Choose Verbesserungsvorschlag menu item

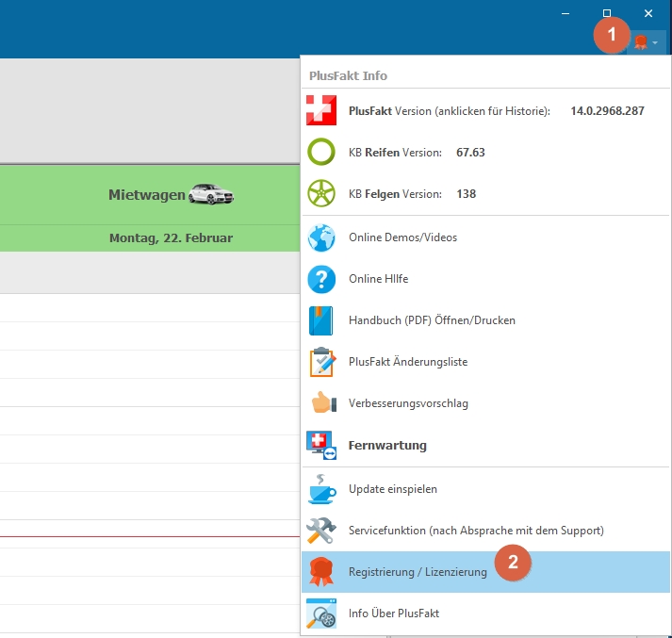click(486, 403)
